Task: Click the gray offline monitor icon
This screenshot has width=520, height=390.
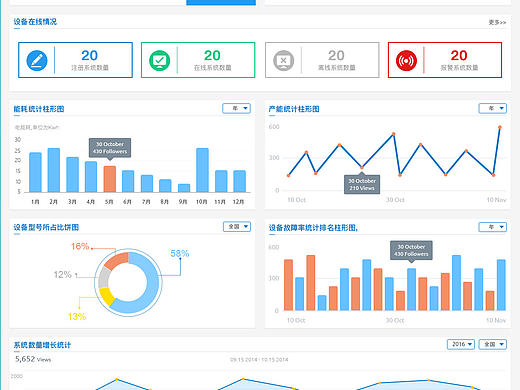Action: tap(283, 60)
